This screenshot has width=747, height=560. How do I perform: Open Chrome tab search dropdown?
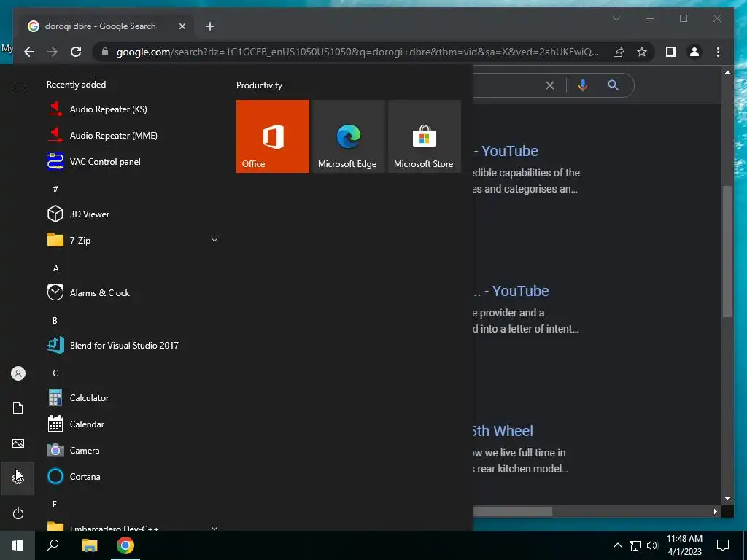(616, 18)
